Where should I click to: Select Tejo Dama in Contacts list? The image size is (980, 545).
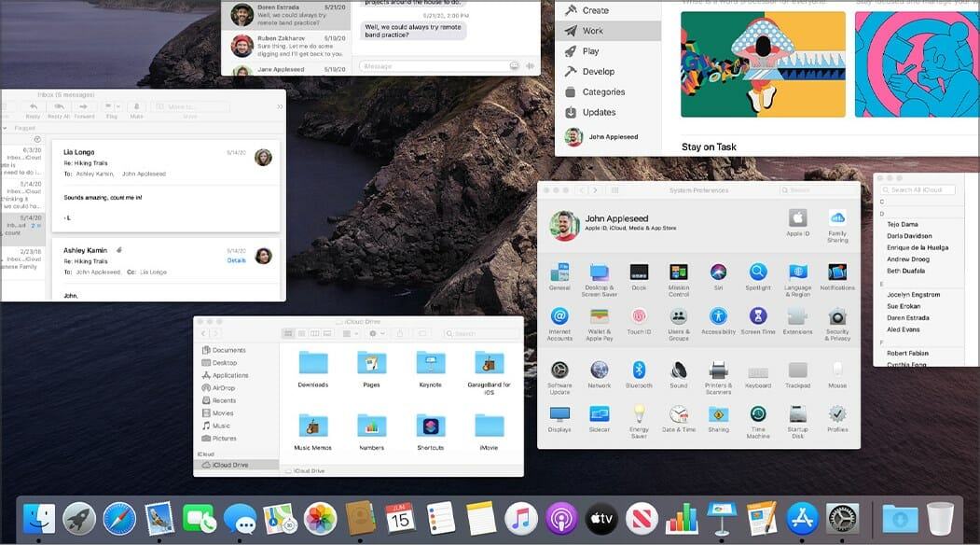point(903,224)
